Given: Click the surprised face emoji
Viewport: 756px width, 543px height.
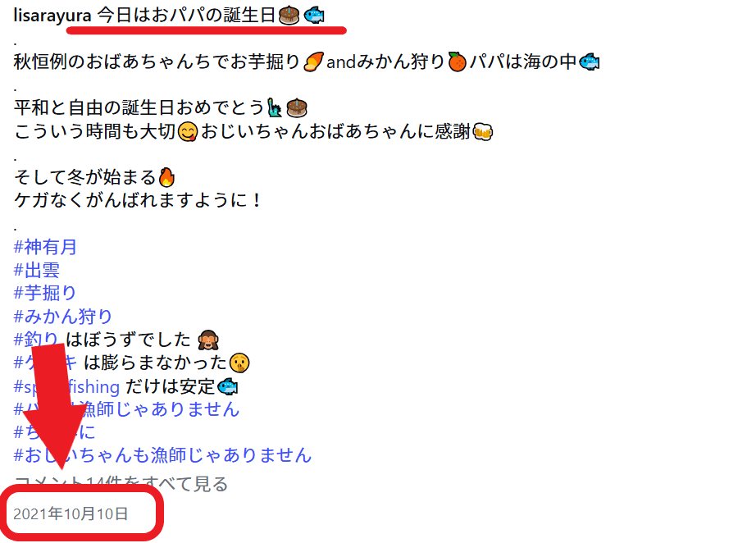Looking at the screenshot, I should coord(239,363).
